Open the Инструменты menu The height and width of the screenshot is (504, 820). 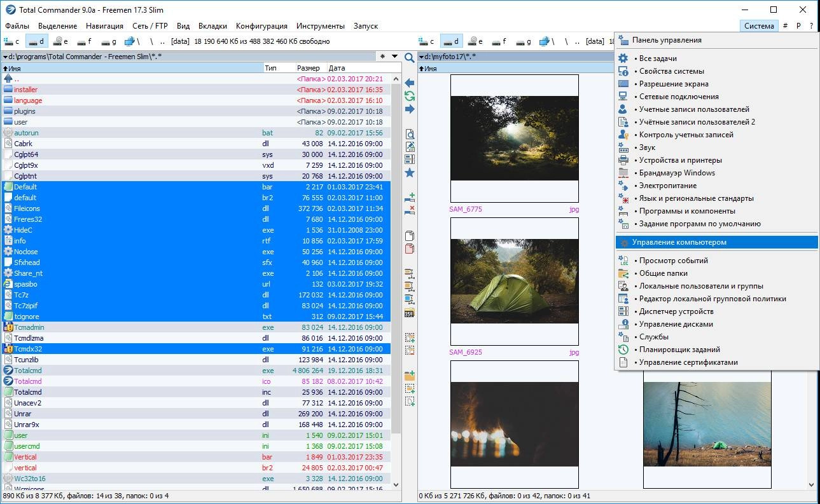coord(321,26)
